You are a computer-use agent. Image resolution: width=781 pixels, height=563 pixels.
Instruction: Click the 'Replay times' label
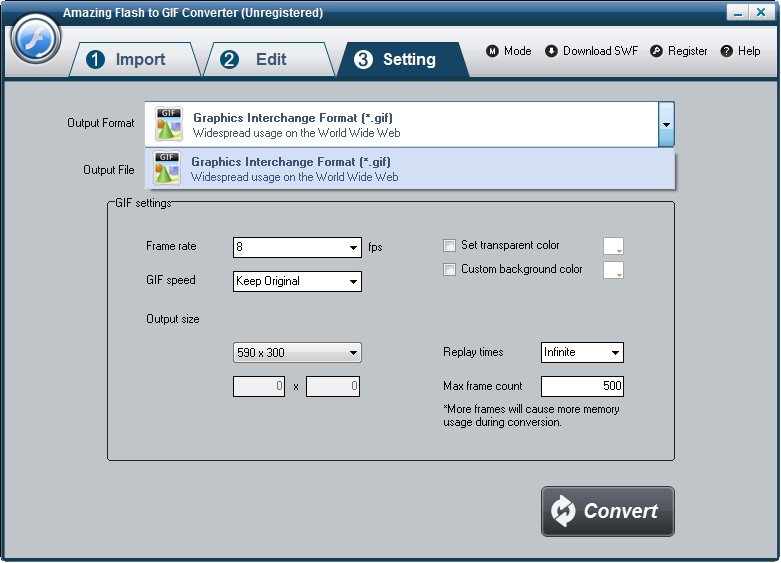(473, 352)
